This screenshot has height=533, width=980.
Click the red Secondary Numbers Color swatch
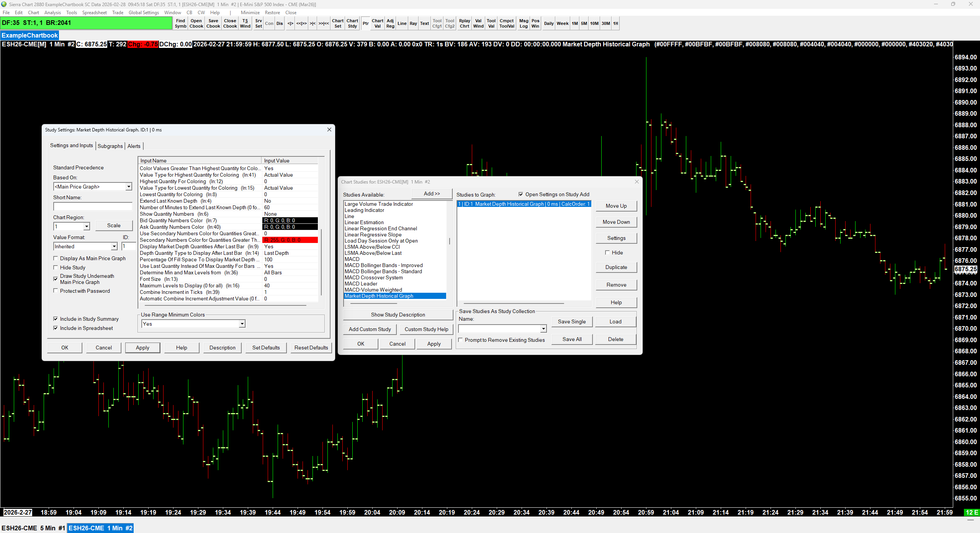290,240
